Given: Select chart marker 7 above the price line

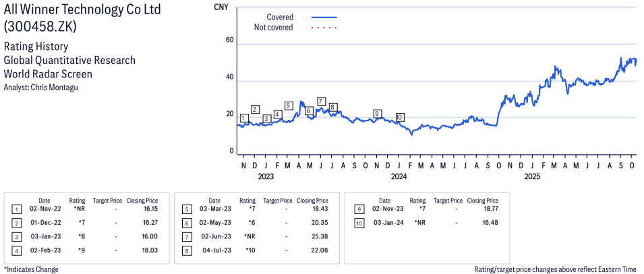Looking at the screenshot, I should tap(321, 102).
